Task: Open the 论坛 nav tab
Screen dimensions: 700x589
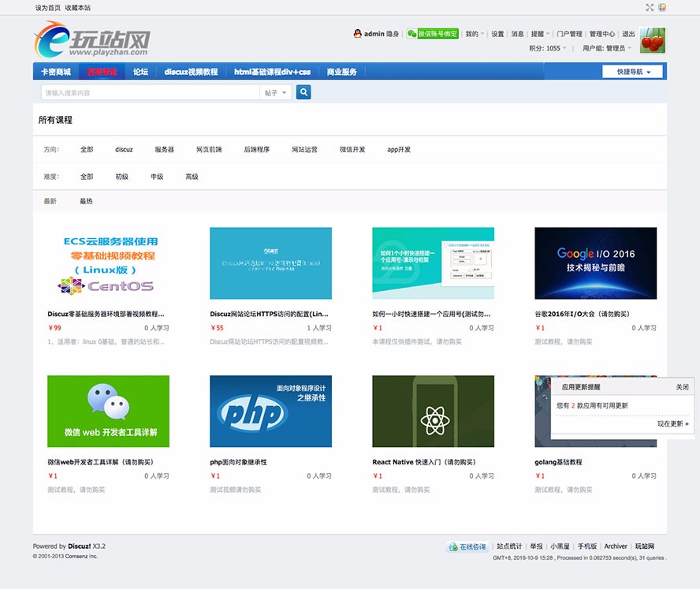Action: (x=140, y=72)
